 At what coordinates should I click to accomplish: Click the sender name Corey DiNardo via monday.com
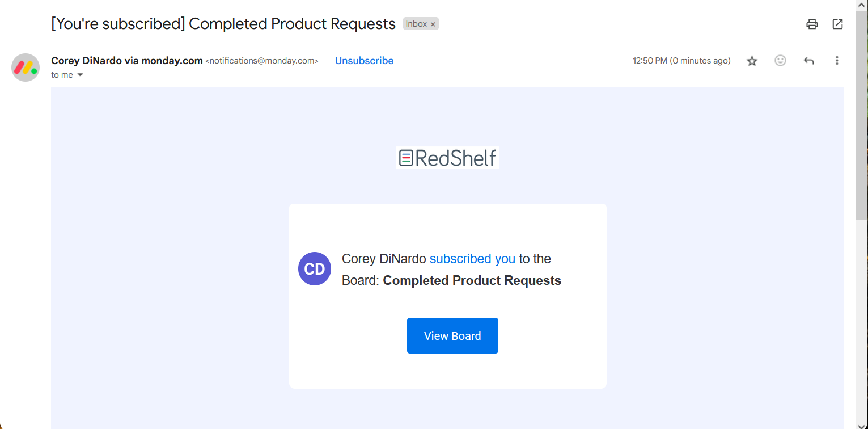pos(127,61)
